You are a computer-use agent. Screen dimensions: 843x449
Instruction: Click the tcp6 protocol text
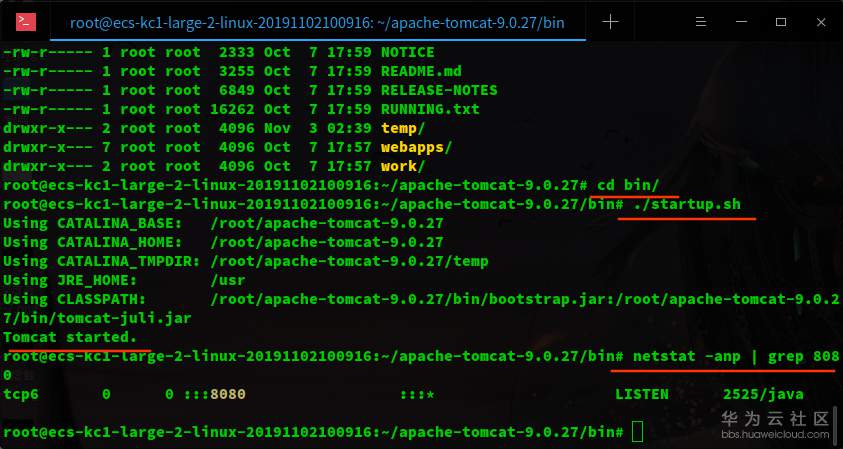coord(21,394)
